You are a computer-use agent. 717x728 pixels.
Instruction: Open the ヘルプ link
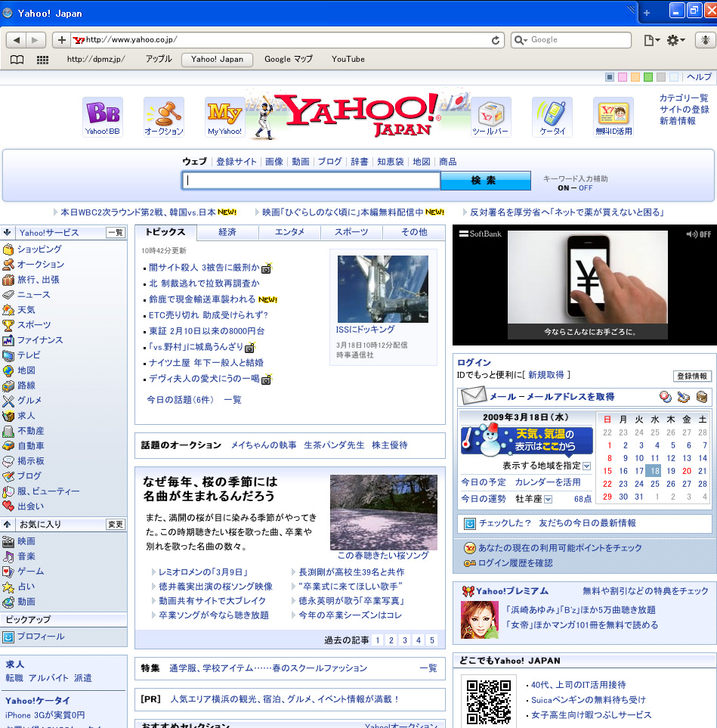point(699,77)
